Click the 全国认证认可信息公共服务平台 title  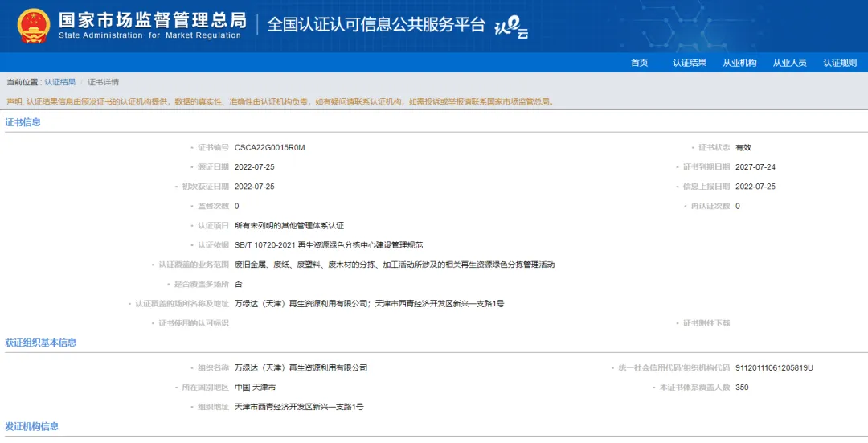[x=376, y=24]
